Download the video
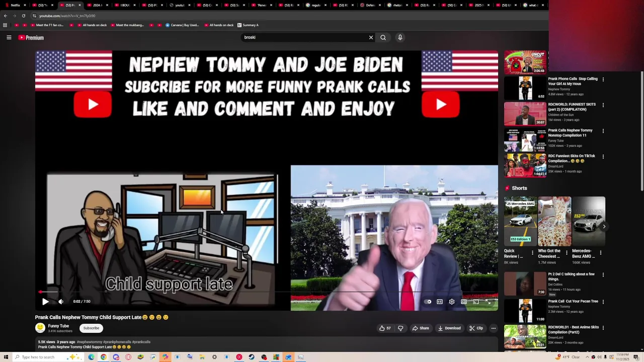 coord(449,328)
